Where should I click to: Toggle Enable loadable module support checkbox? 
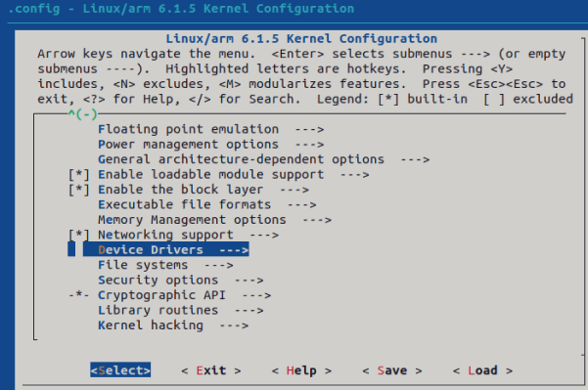pyautogui.click(x=78, y=175)
